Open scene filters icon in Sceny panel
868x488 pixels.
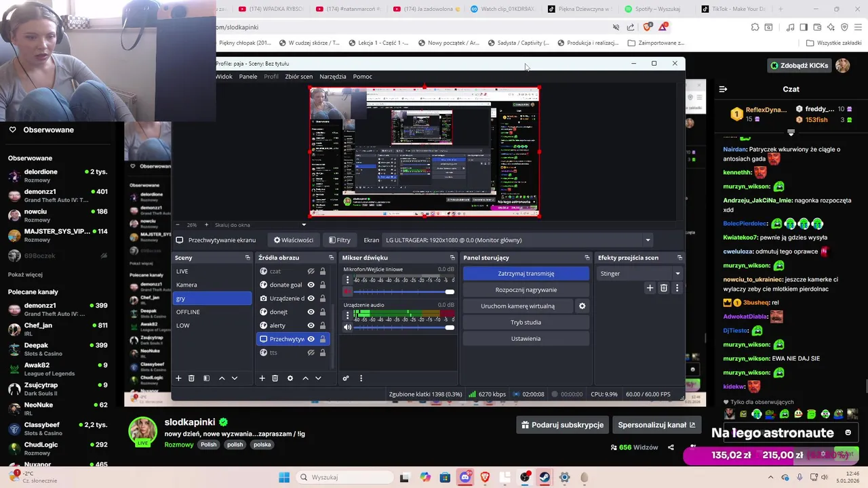pos(206,378)
